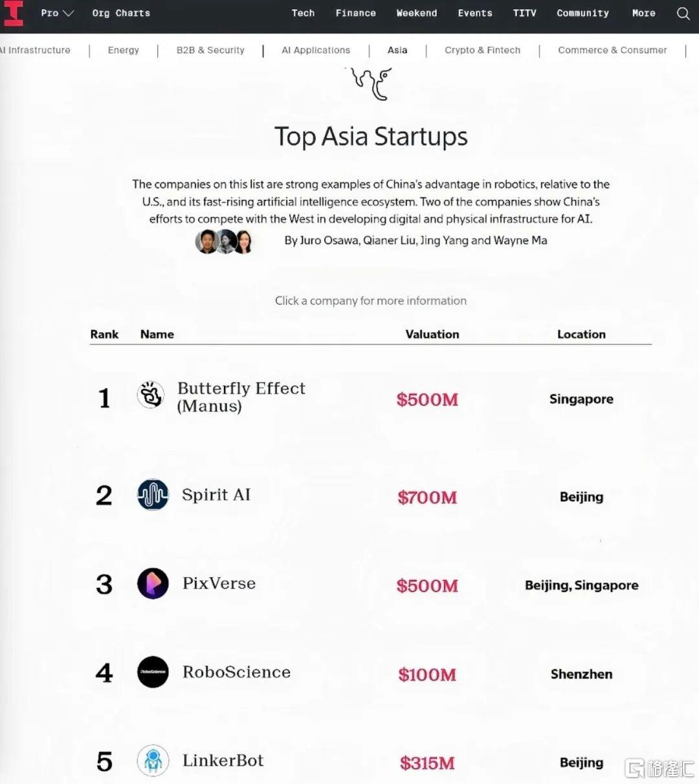Switch to the AI Applications tab
Screen dimensions: 699x784
(316, 50)
